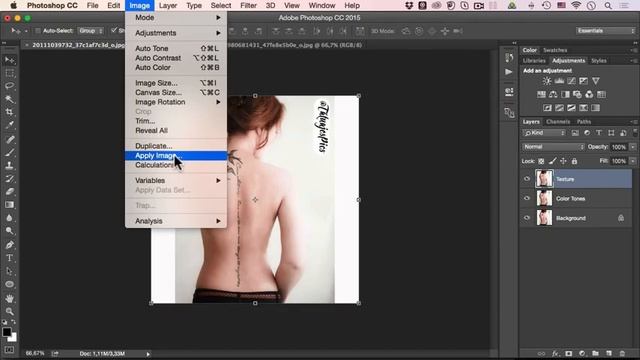Click the background color swatch

(x=13, y=338)
